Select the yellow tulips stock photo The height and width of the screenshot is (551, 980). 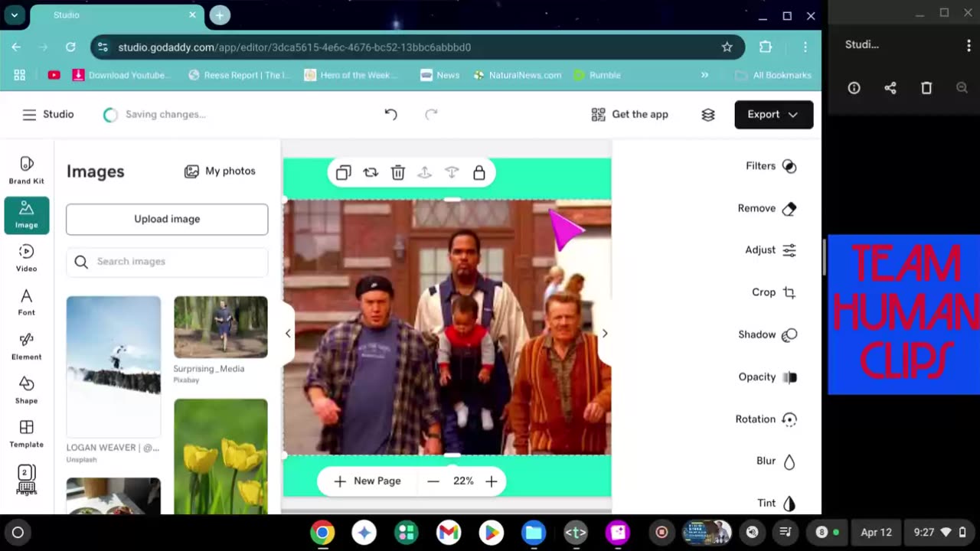(x=220, y=456)
